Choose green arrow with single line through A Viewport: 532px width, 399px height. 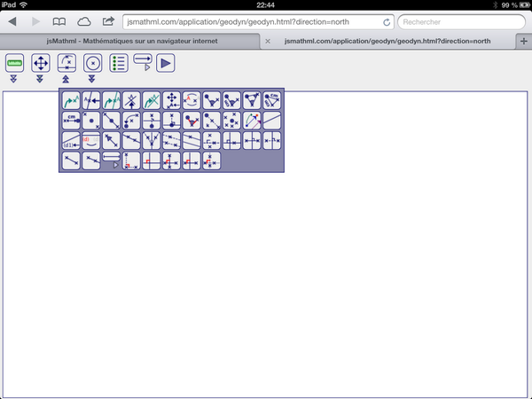click(x=112, y=100)
